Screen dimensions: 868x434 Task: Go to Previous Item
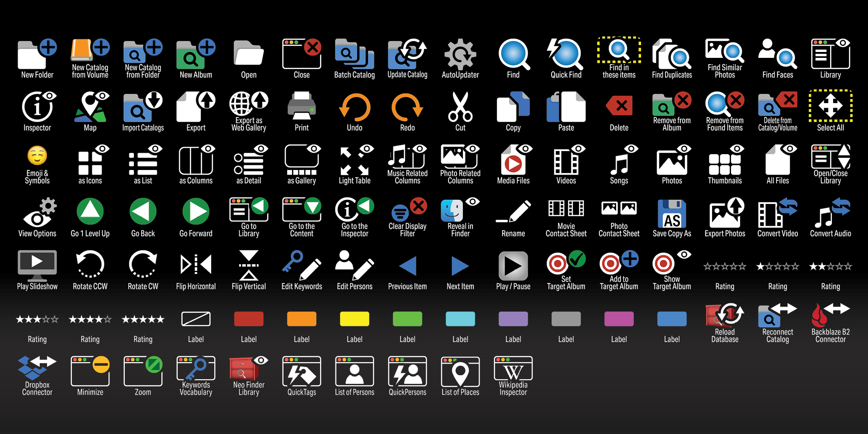tap(407, 266)
